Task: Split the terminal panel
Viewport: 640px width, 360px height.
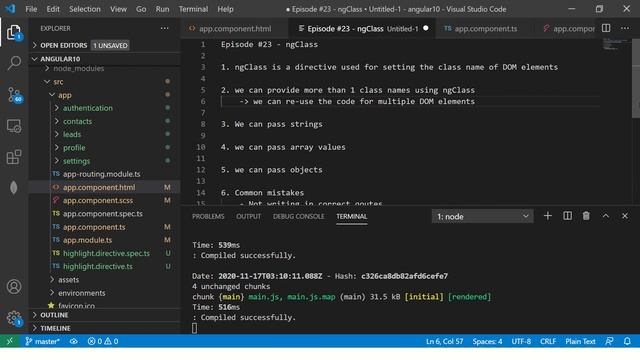Action: pyautogui.click(x=567, y=216)
